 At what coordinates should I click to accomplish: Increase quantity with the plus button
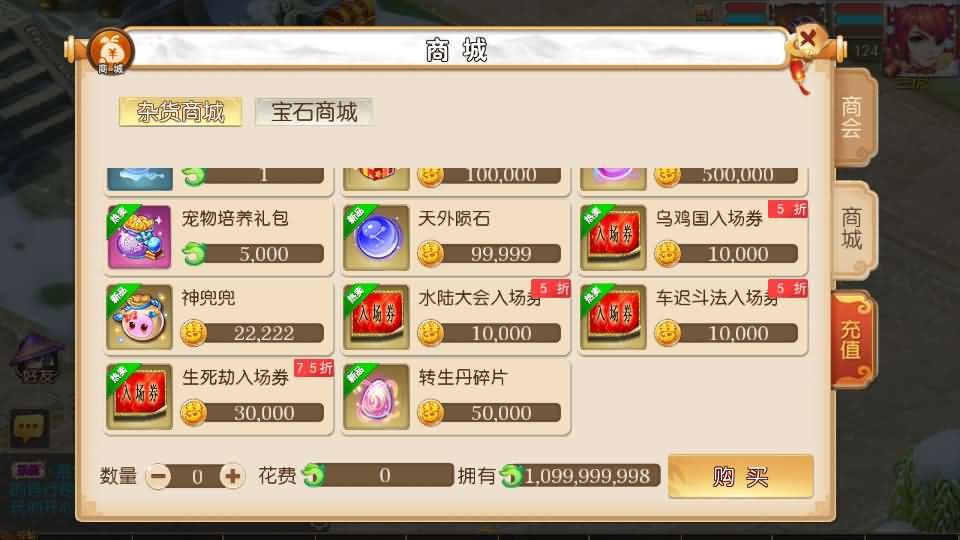point(232,476)
